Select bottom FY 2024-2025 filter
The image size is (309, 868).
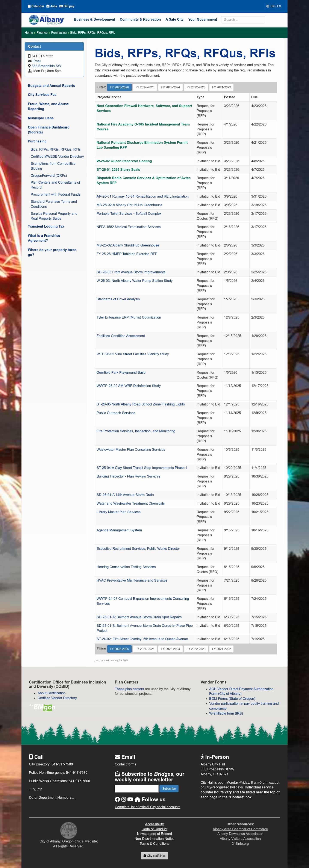point(145,649)
